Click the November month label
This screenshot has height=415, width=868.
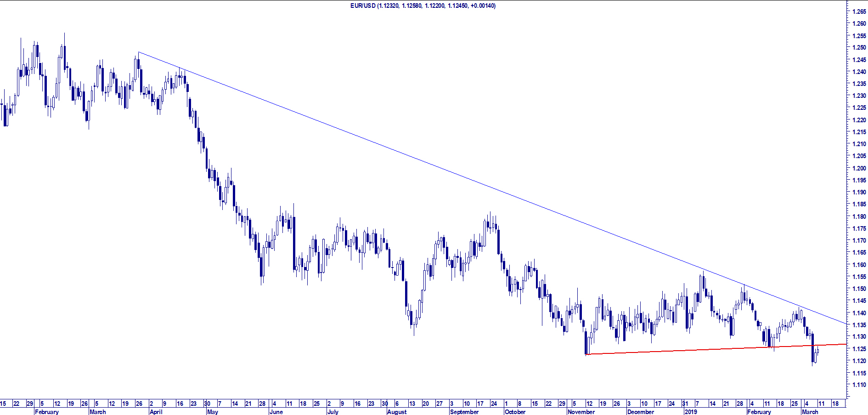pyautogui.click(x=581, y=412)
